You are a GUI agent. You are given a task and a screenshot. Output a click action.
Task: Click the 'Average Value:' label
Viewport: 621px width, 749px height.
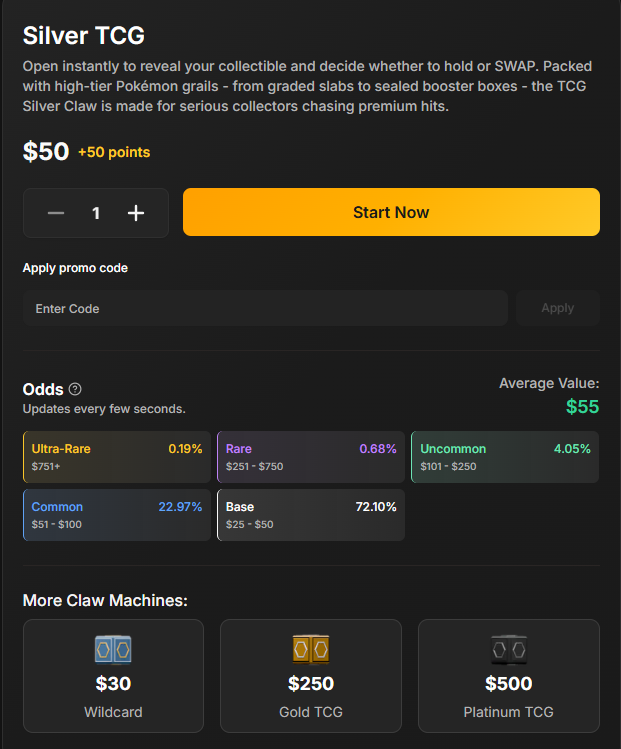(549, 383)
